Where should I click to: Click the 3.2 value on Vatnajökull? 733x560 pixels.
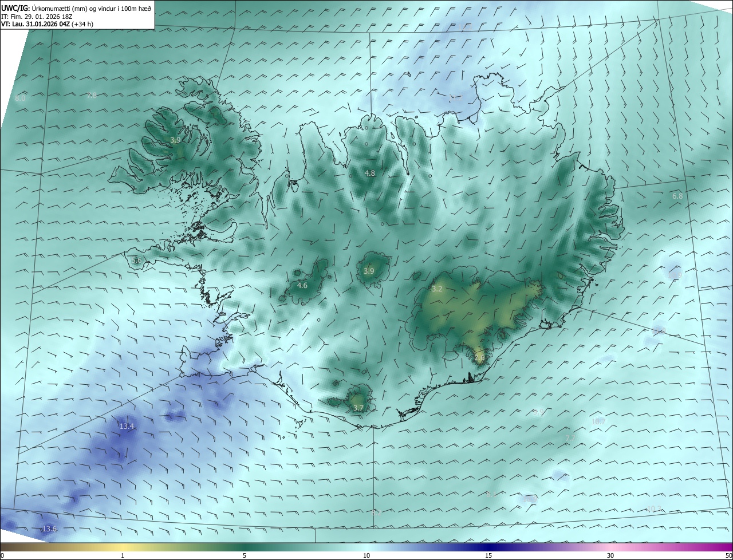coord(437,289)
